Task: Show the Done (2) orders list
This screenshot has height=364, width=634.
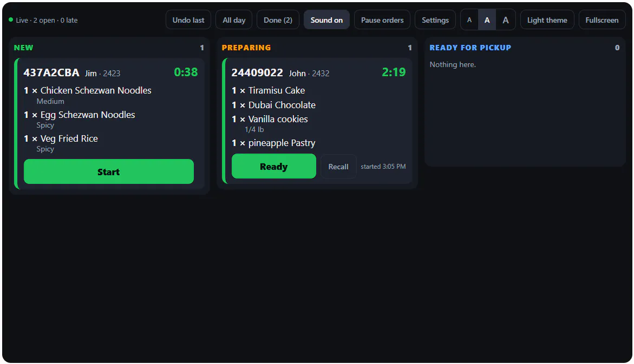Action: (278, 20)
